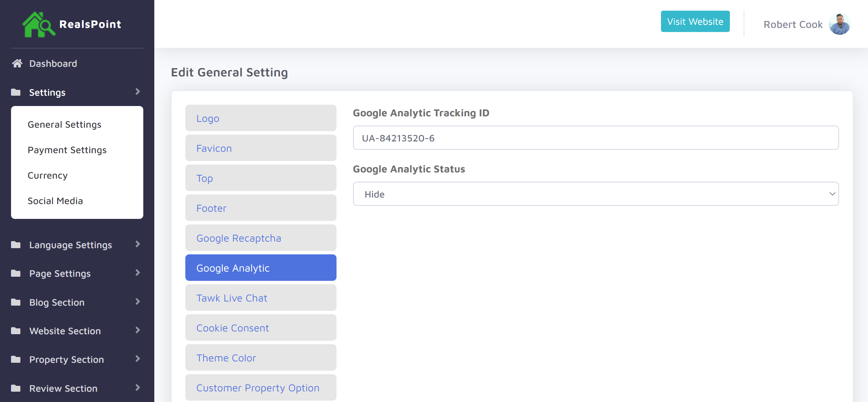Click the RealsPoint house logo icon
The image size is (868, 402).
pyautogui.click(x=38, y=24)
